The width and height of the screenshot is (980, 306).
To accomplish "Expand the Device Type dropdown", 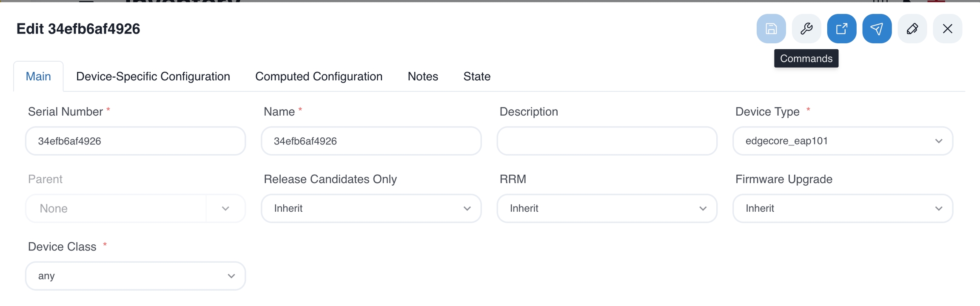I will coord(842,141).
